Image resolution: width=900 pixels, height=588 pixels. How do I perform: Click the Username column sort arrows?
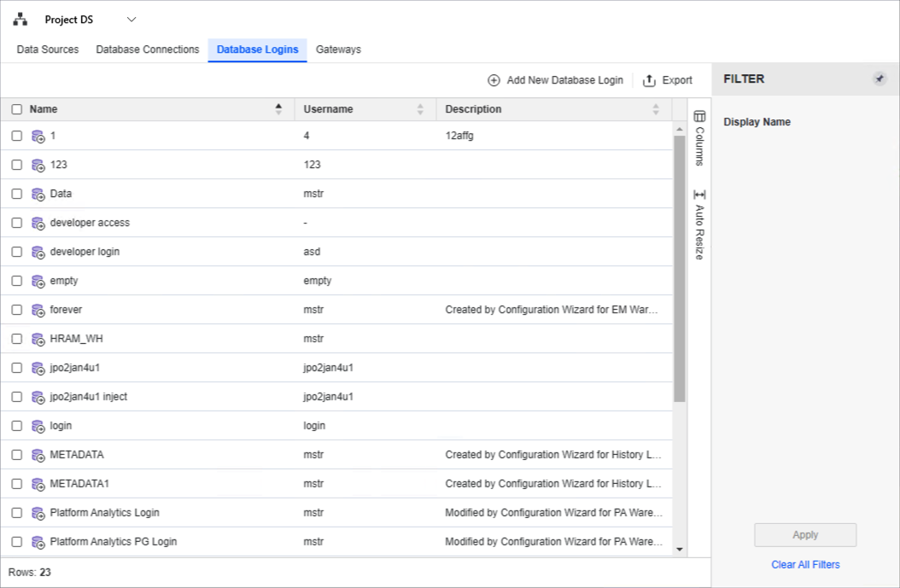point(418,109)
